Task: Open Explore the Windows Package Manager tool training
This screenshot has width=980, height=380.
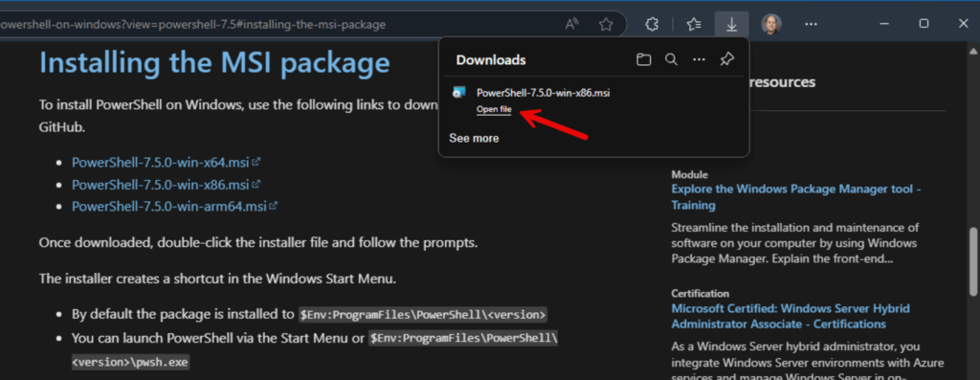Action: click(796, 197)
